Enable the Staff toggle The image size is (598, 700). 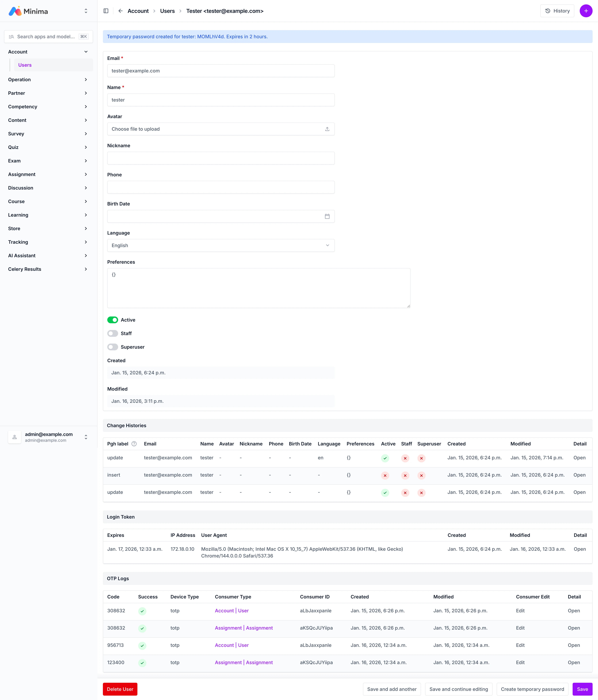(113, 333)
